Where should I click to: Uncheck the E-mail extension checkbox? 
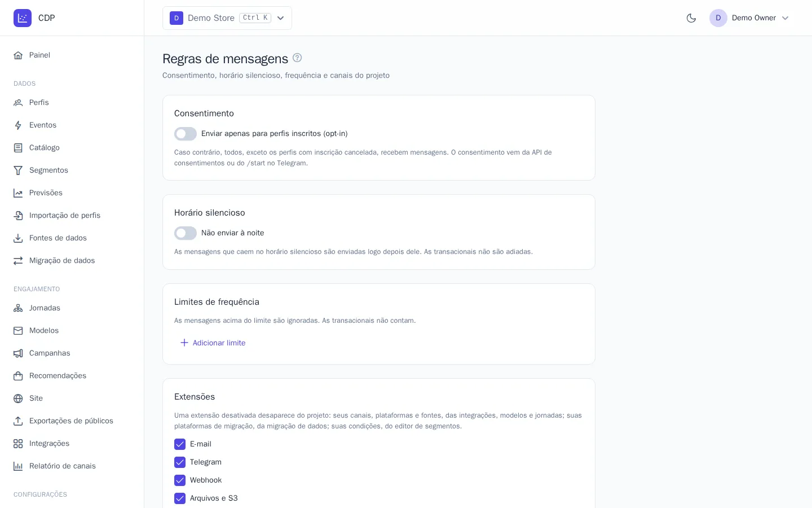pyautogui.click(x=180, y=444)
